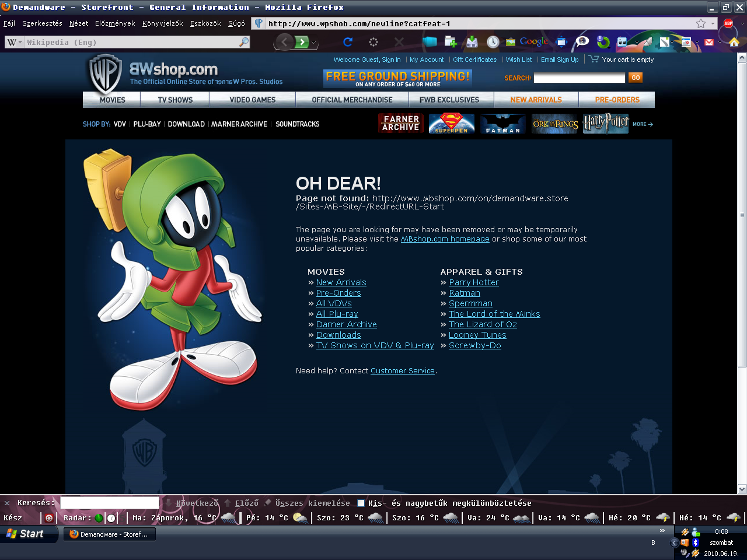Screen dimensions: 747x560
Task: Open the Súgó menu
Action: point(236,23)
